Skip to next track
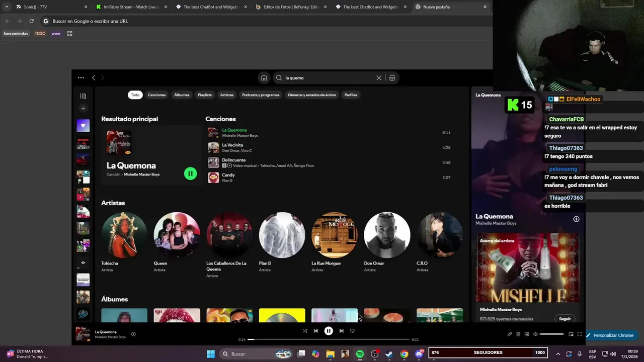This screenshot has height=362, width=644. (x=341, y=331)
